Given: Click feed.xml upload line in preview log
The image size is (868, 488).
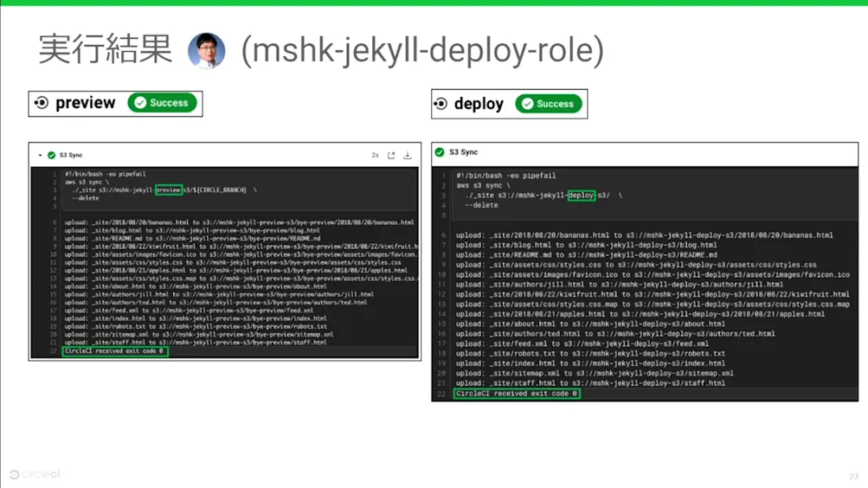Looking at the screenshot, I should [189, 311].
